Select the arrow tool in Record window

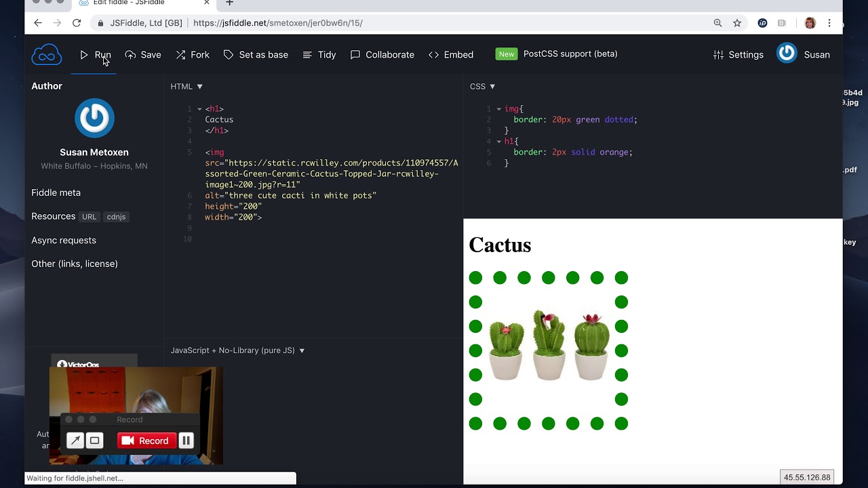click(x=75, y=441)
